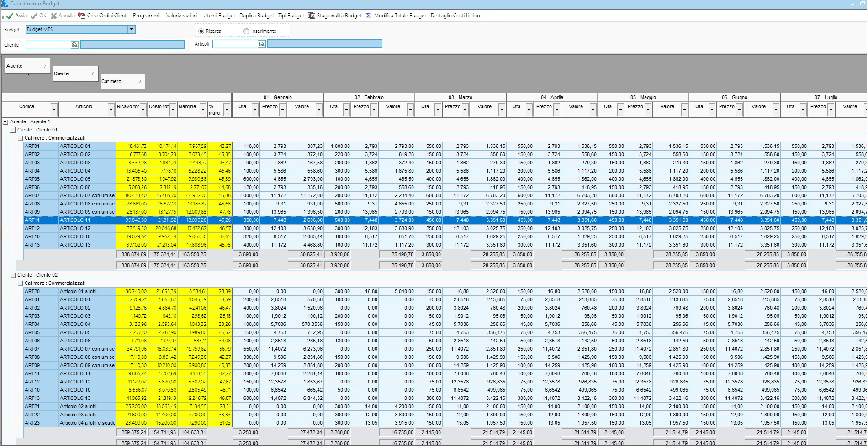Click ARTICOLO 13 in Cliente 01
Screen dimensions: 868x446
pos(87,245)
